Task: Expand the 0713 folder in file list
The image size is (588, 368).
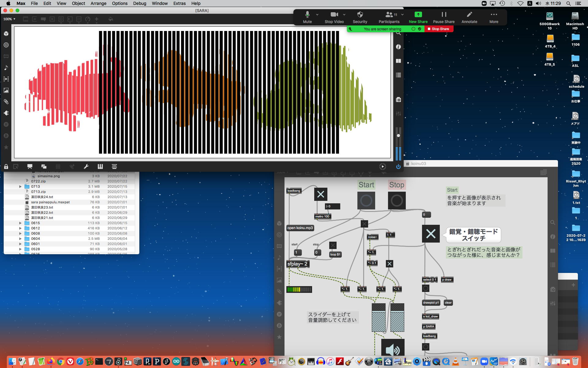Action: 21,186
